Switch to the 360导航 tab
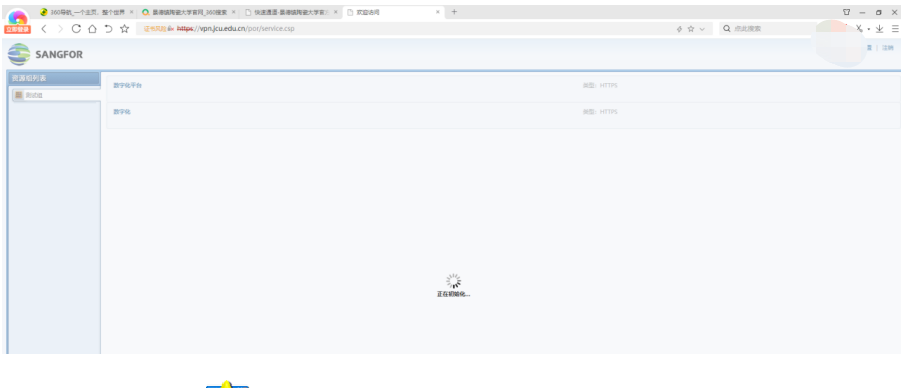902x388 pixels. (x=86, y=12)
